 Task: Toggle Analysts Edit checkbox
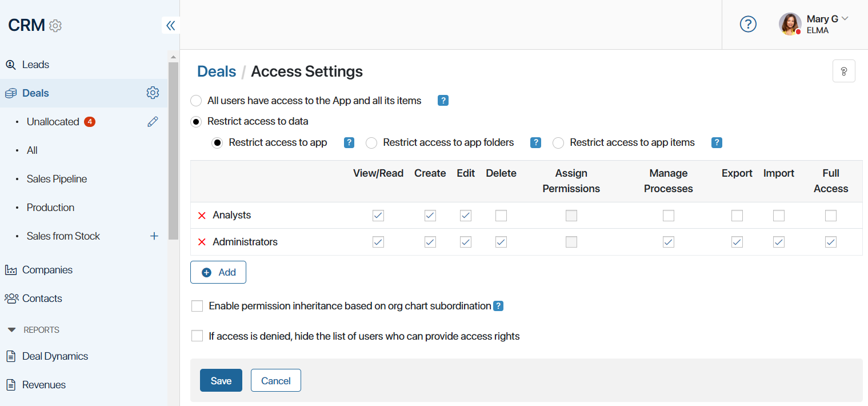click(466, 216)
